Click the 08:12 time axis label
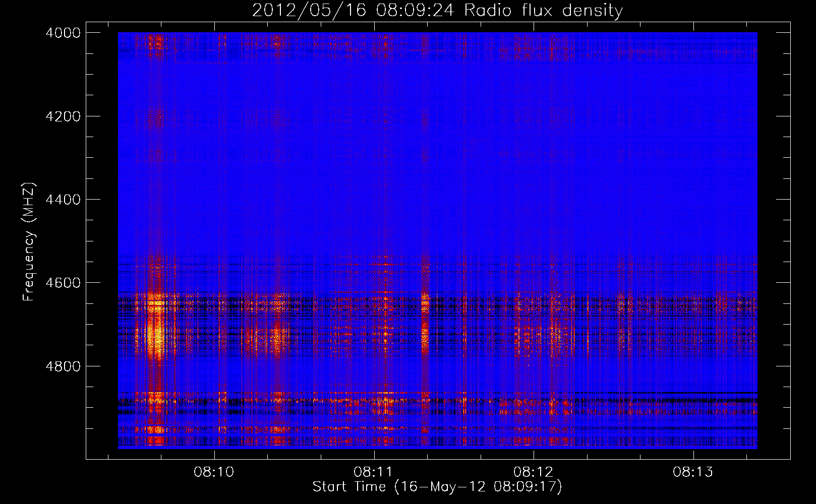Screen dimensions: 816x504 point(534,472)
